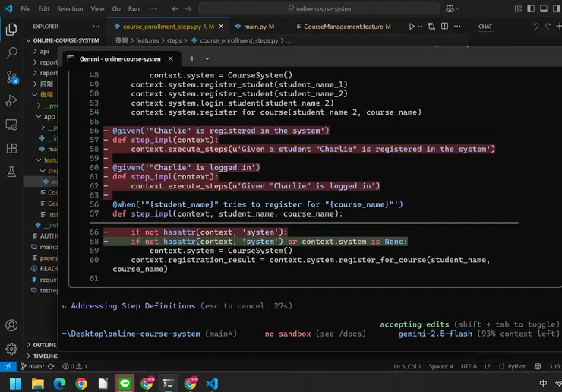Open the Manage gear icon
Screen dimensions: 562x392
[11, 349]
